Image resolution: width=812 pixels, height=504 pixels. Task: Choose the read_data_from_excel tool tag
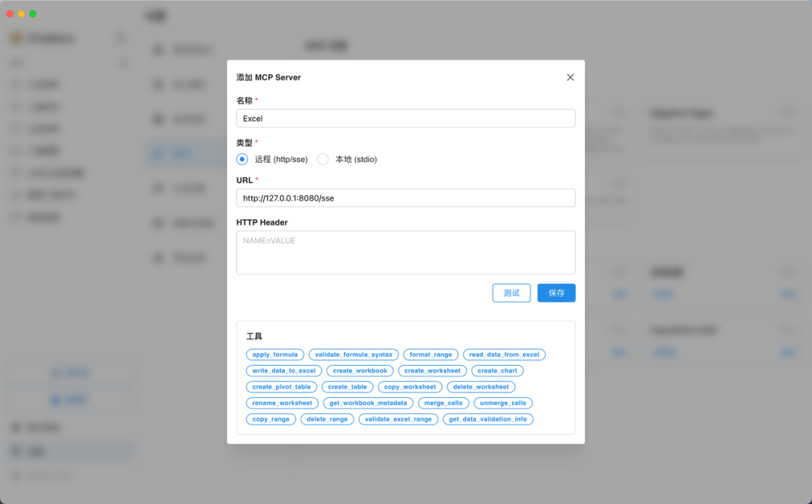[504, 355]
